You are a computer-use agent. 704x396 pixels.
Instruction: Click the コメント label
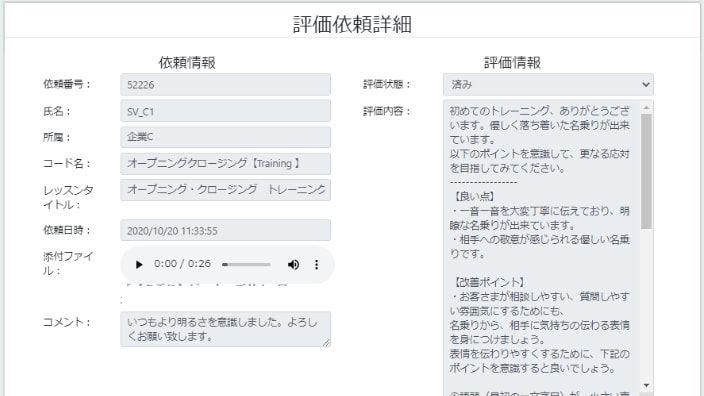(x=67, y=322)
